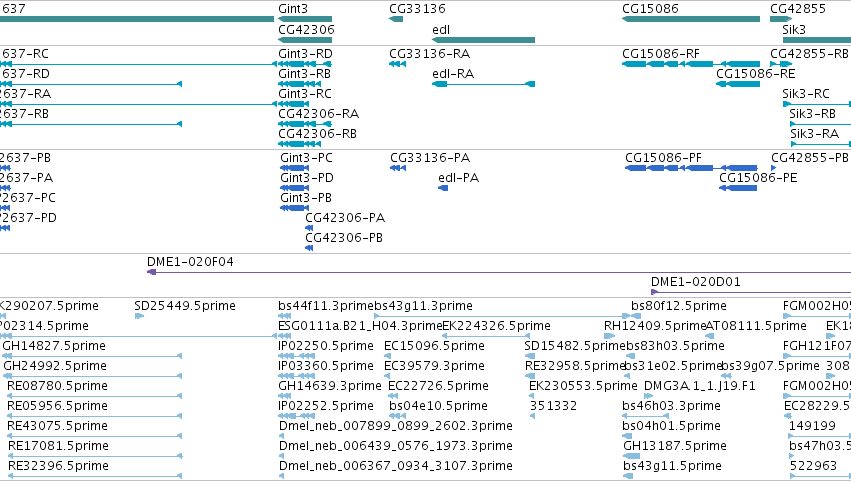Select the edl gene bar
This screenshot has width=851, height=481.
pyautogui.click(x=484, y=40)
